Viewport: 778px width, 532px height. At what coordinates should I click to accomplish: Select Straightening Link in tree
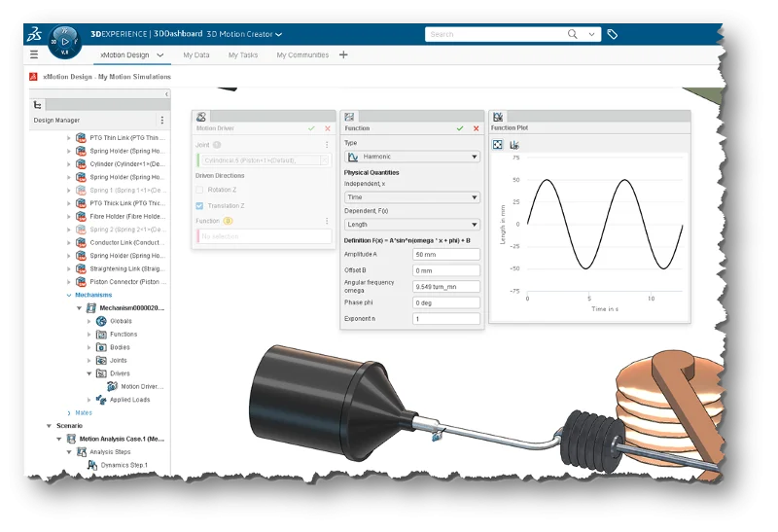(x=121, y=269)
